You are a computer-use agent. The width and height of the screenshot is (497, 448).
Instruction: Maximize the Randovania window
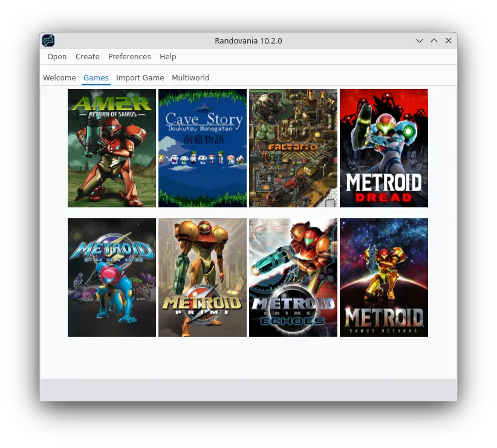[x=434, y=41]
